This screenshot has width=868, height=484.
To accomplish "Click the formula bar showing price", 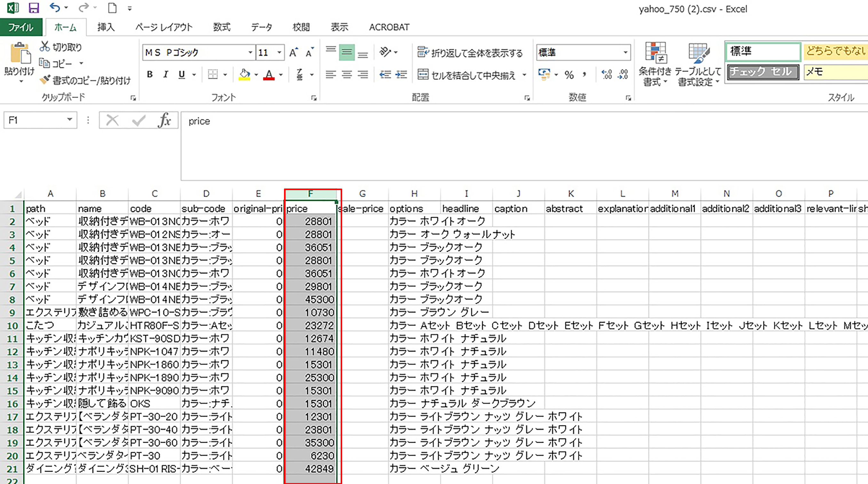I will [524, 146].
